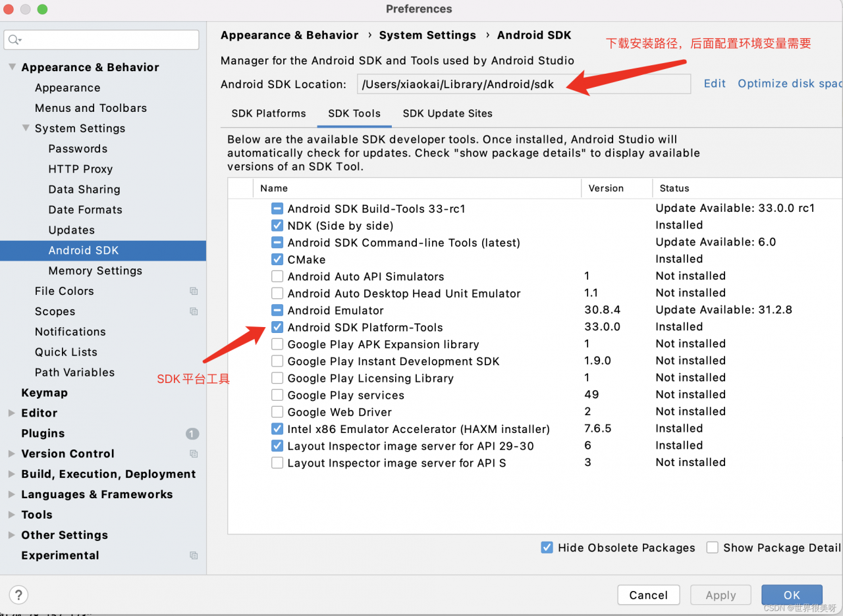Toggle NDK (Side by side) checkbox
This screenshot has width=843, height=616.
(277, 226)
